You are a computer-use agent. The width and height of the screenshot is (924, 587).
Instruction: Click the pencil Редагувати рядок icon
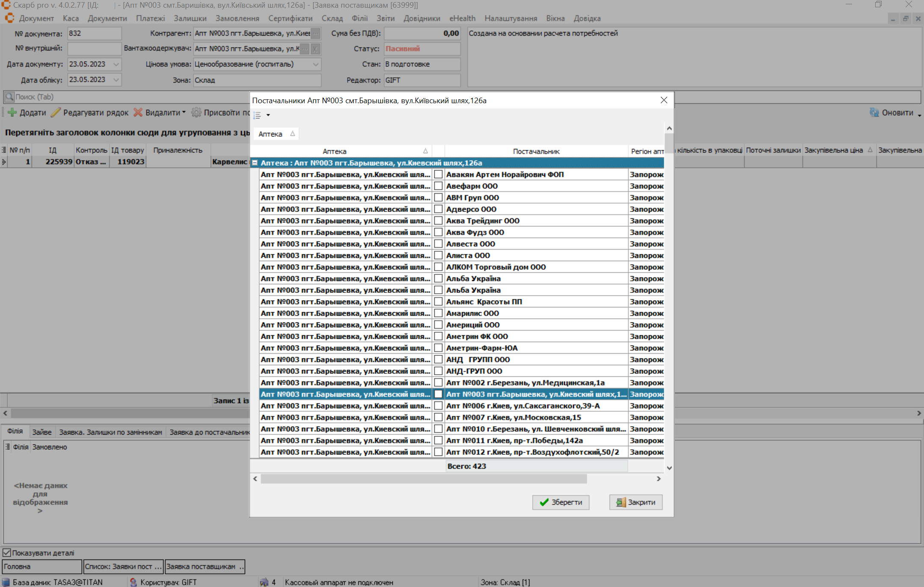(56, 113)
